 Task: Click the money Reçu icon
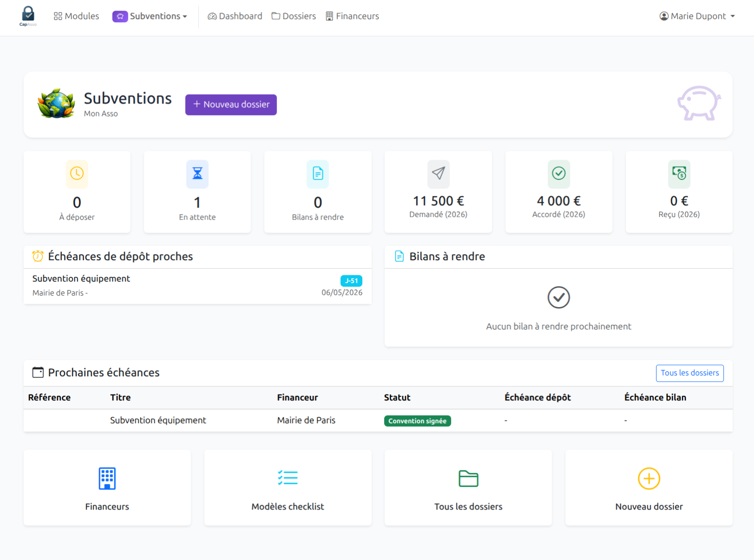(x=679, y=174)
